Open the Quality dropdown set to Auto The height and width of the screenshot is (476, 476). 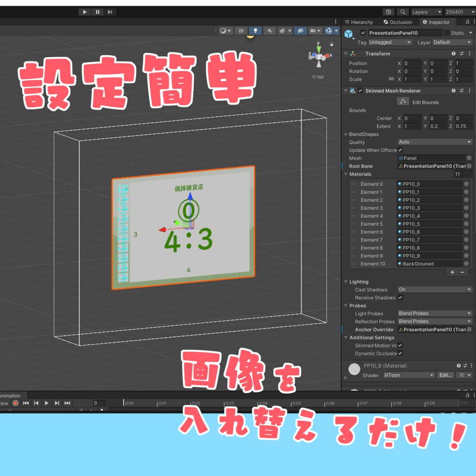tap(435, 142)
